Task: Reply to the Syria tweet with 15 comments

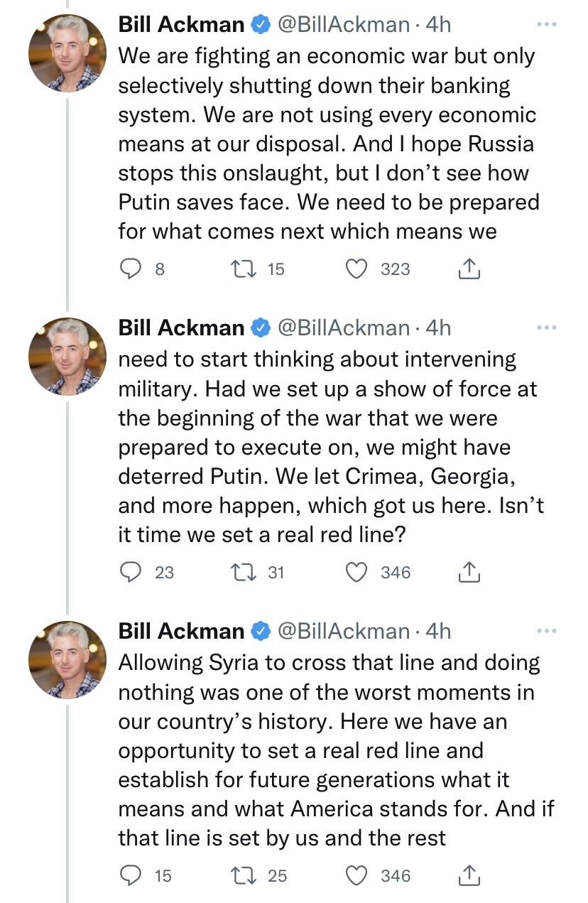Action: [131, 875]
